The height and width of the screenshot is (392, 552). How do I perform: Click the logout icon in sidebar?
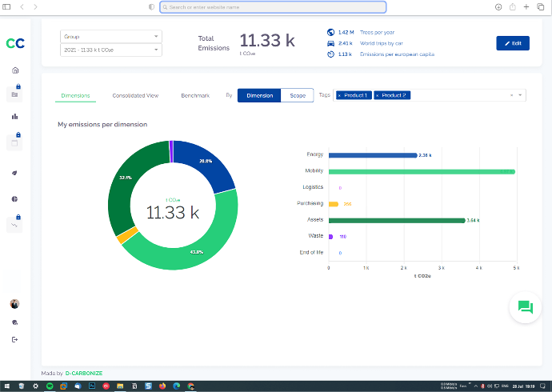click(14, 339)
